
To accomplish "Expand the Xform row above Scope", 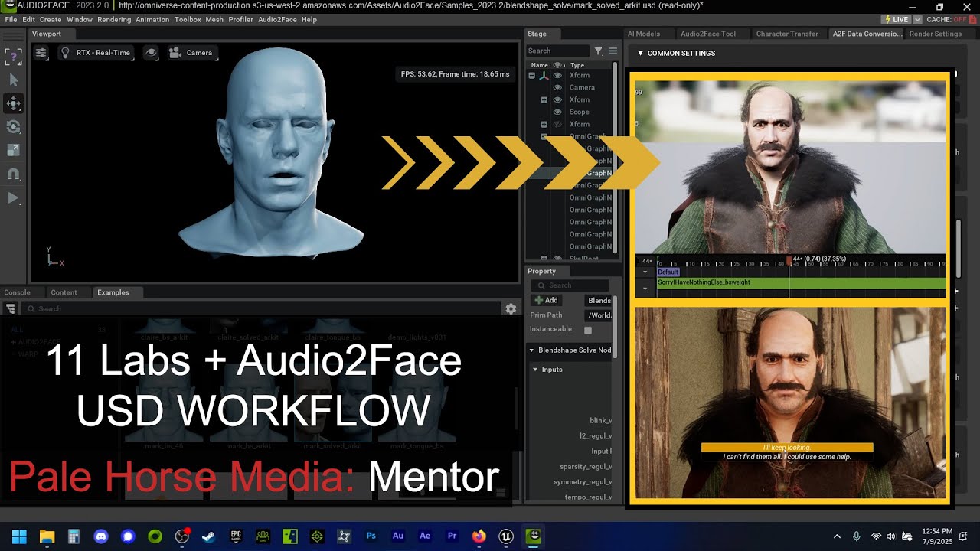I will click(544, 99).
